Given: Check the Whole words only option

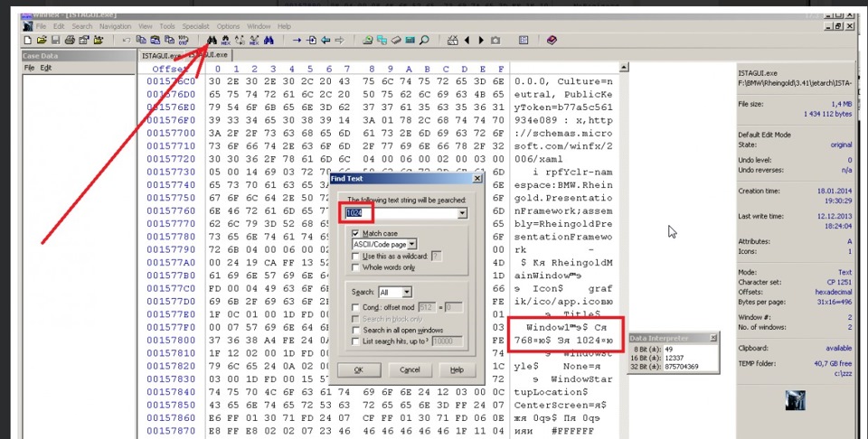Looking at the screenshot, I should tap(355, 267).
